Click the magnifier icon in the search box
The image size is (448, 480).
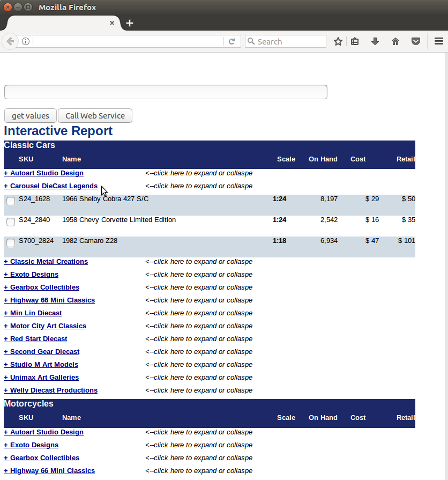click(x=251, y=41)
